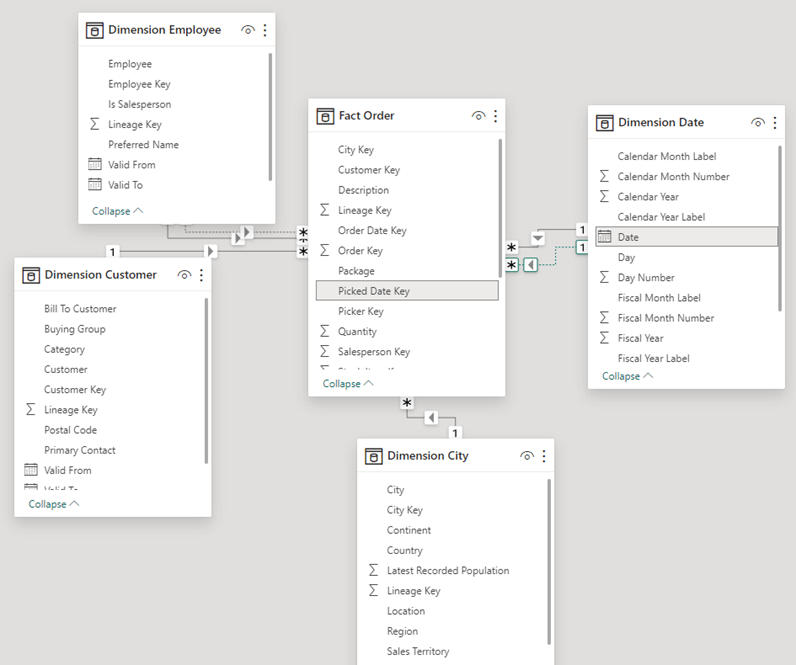Screen dimensions: 796x665
Task: Collapse the Dimension Customer table
Action: click(53, 504)
